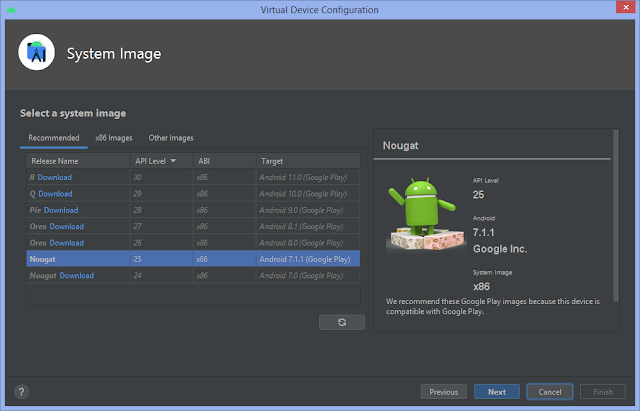Click the Android Studio logo icon in header
The width and height of the screenshot is (640, 411).
tap(37, 53)
